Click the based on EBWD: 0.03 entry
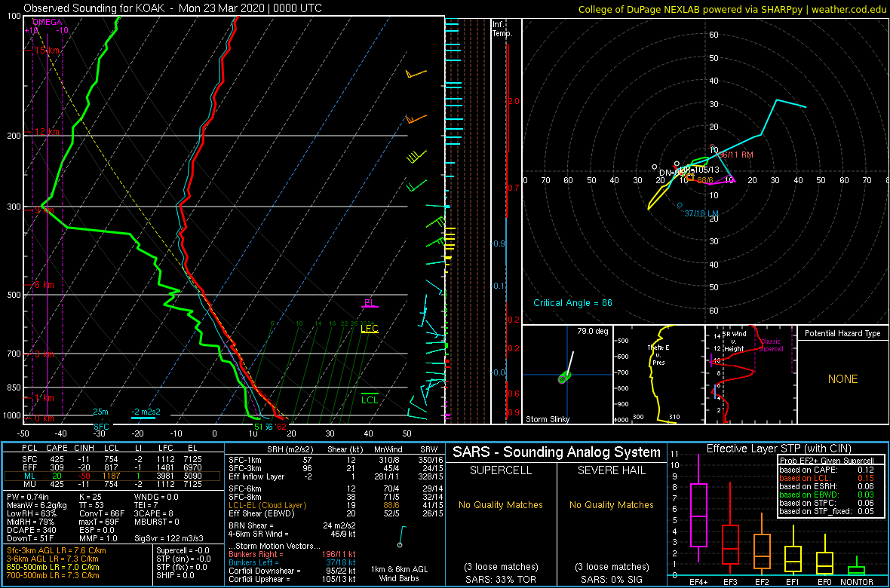Viewport: 890px width, 588px height. click(827, 495)
